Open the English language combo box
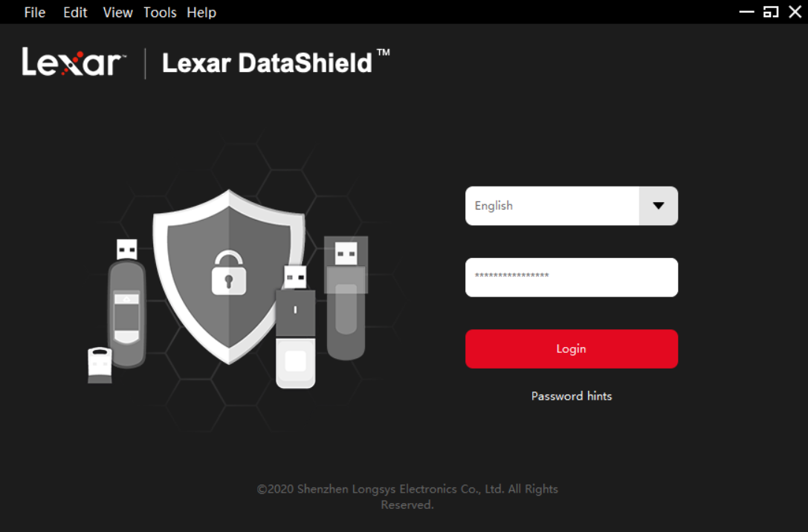Viewport: 808px width, 532px height. click(572, 206)
